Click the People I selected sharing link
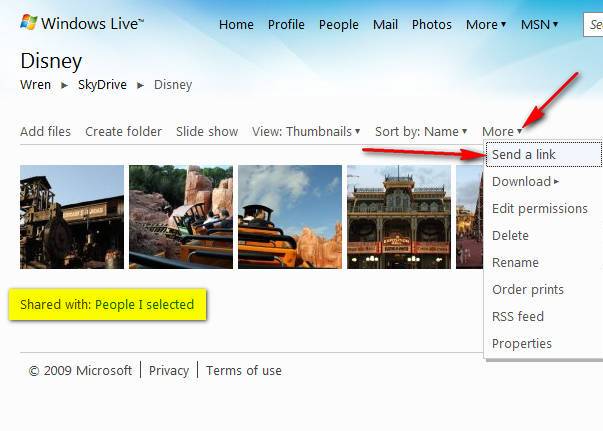 click(144, 305)
